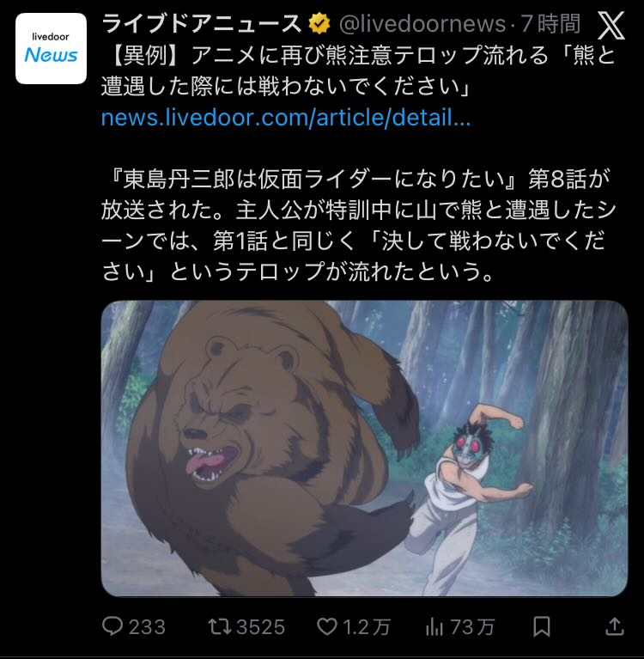Click the tweet body text about 第8話

pyautogui.click(x=358, y=225)
